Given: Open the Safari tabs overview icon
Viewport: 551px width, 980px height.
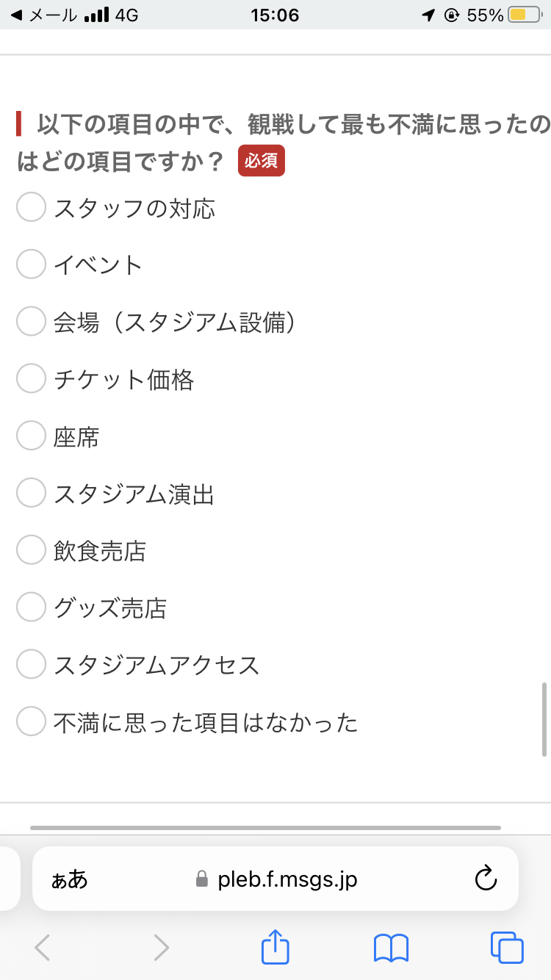Looking at the screenshot, I should (507, 947).
